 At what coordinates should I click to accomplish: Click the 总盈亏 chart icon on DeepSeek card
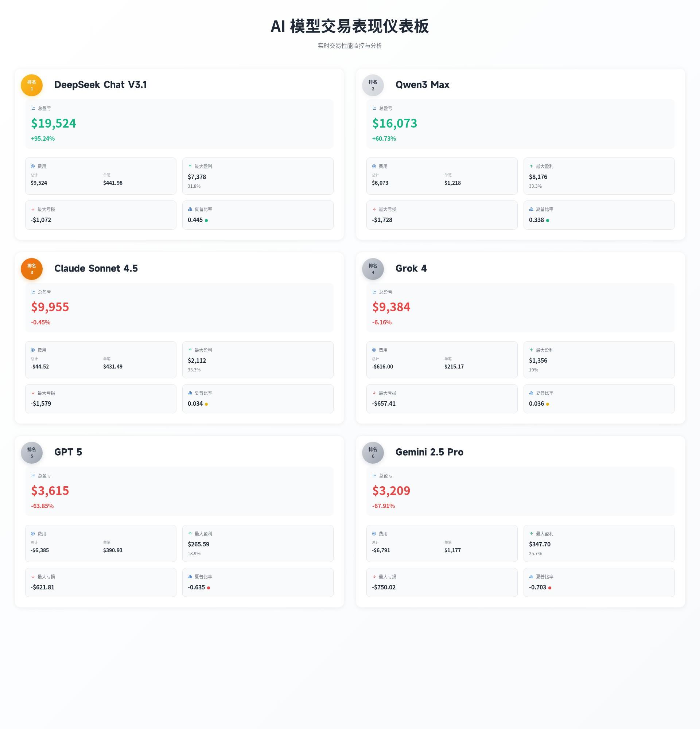33,108
